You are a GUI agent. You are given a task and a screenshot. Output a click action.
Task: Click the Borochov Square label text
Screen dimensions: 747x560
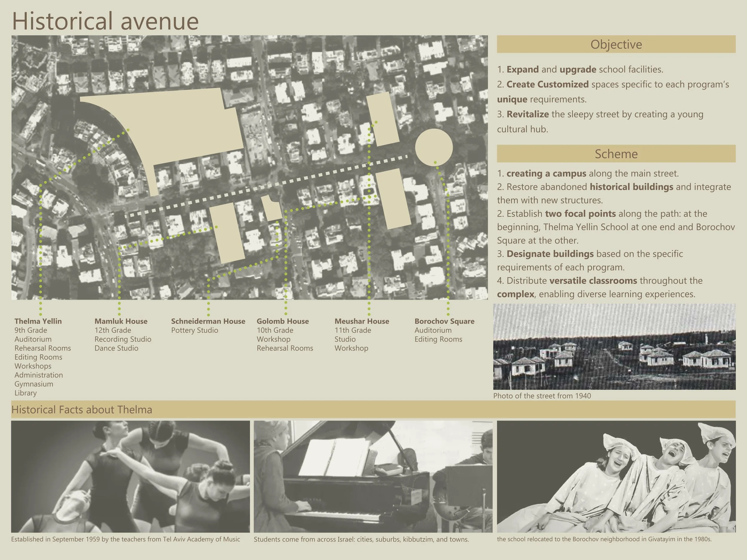tap(444, 321)
